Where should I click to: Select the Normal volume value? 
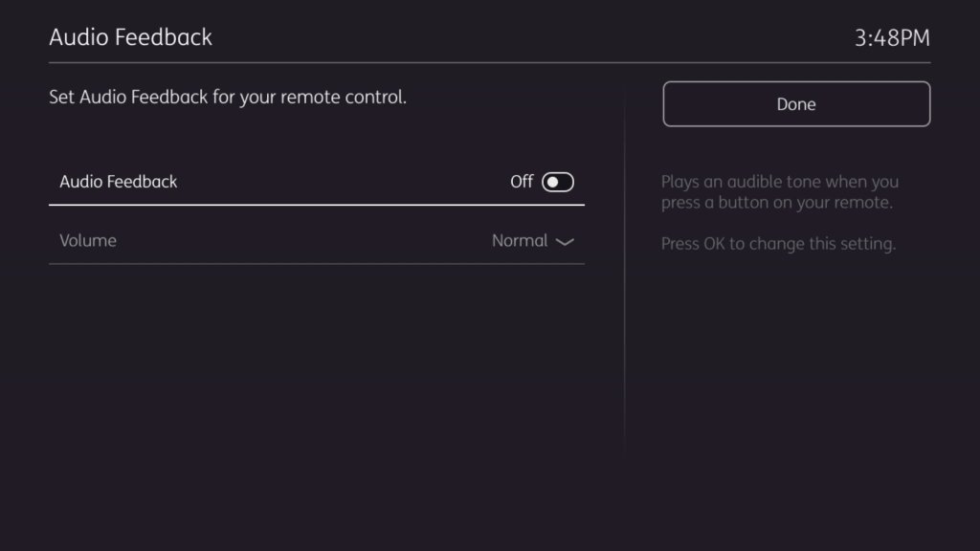519,241
